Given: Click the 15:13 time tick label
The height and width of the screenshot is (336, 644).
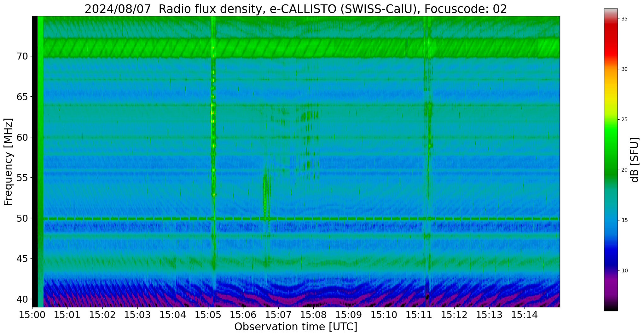Looking at the screenshot, I should coord(490,315).
